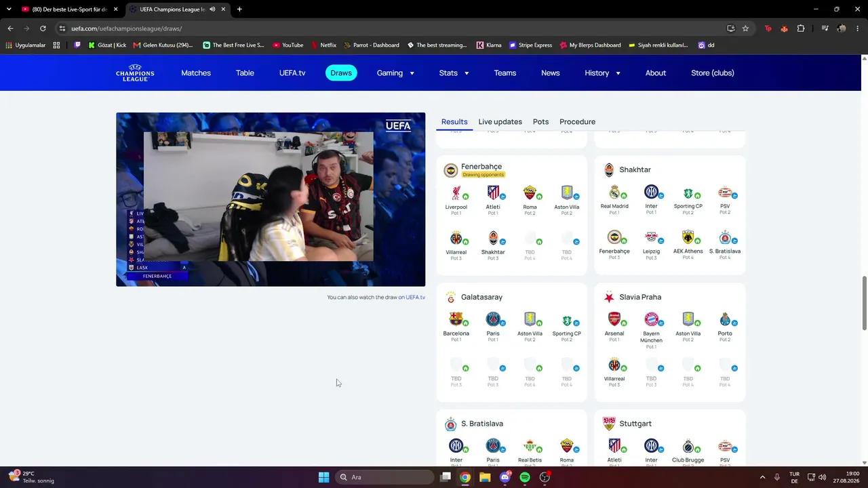Select the Real Betis crest in S. Bratislava's card
868x488 pixels.
tap(530, 446)
